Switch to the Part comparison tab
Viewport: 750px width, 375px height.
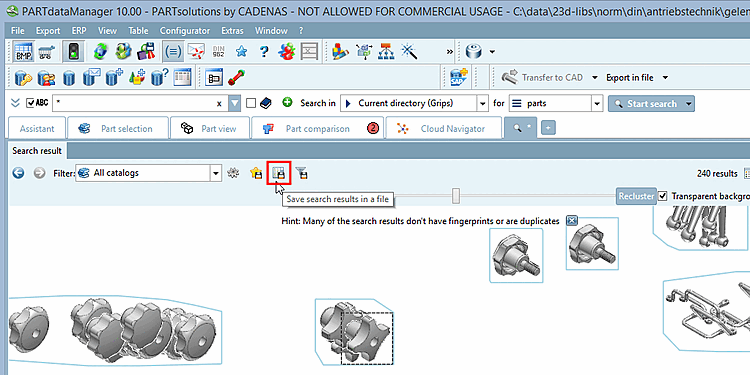[318, 129]
